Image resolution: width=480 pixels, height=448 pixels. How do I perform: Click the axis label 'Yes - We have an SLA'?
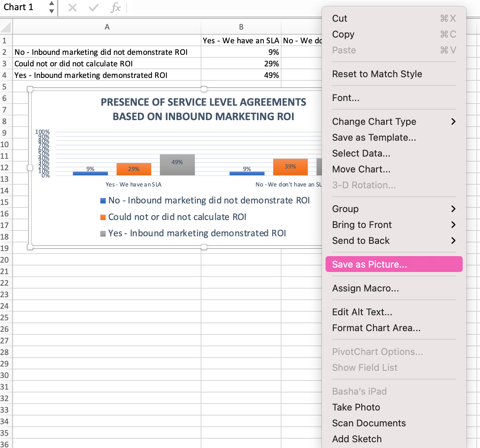tap(134, 184)
